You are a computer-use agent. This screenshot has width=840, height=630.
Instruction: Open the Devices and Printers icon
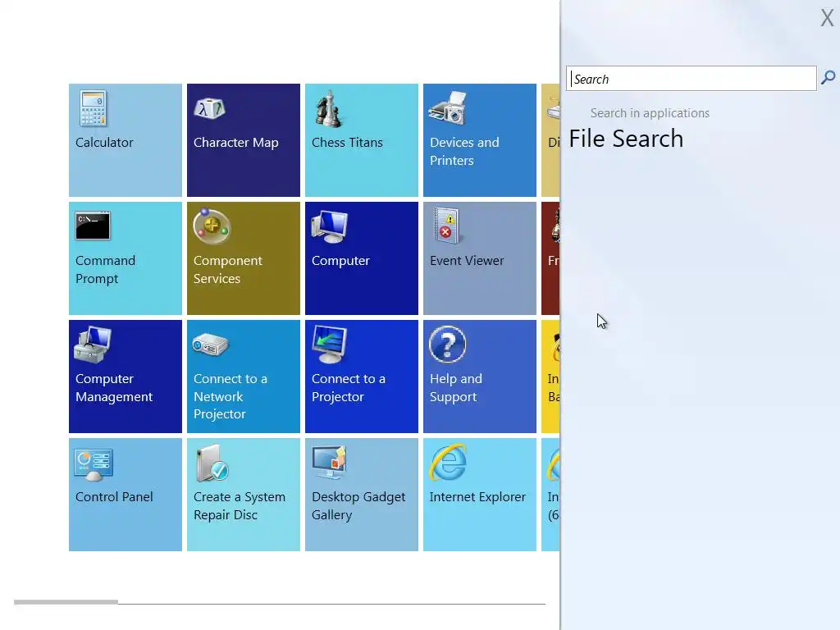[x=448, y=109]
